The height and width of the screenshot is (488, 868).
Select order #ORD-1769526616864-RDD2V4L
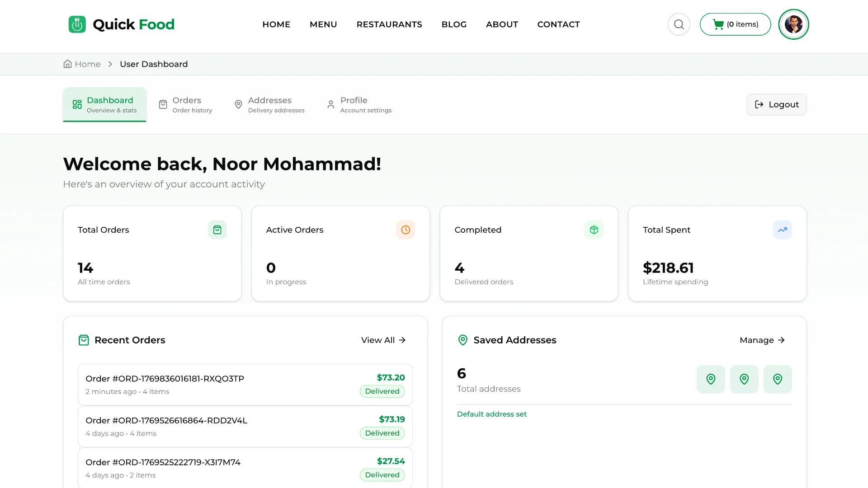166,420
